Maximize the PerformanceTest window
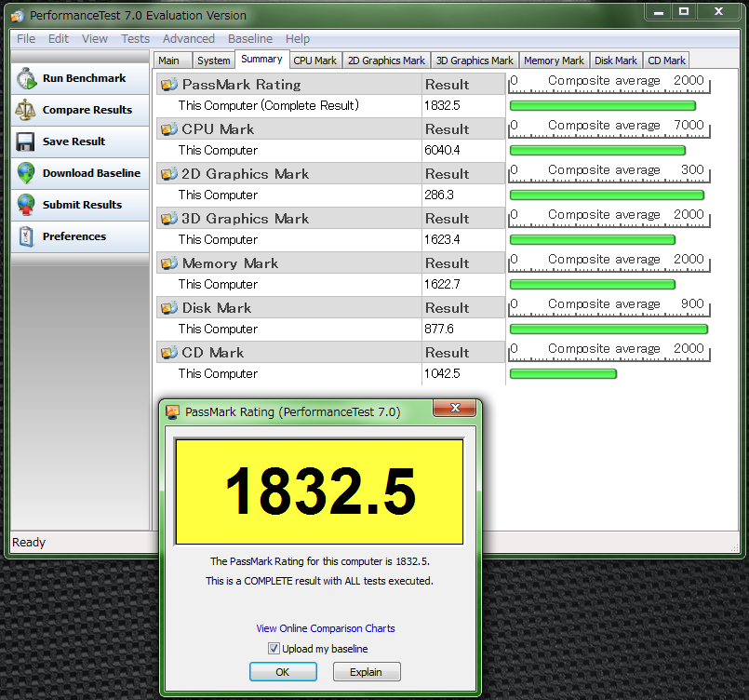Screen dimensions: 749x700 [684, 11]
